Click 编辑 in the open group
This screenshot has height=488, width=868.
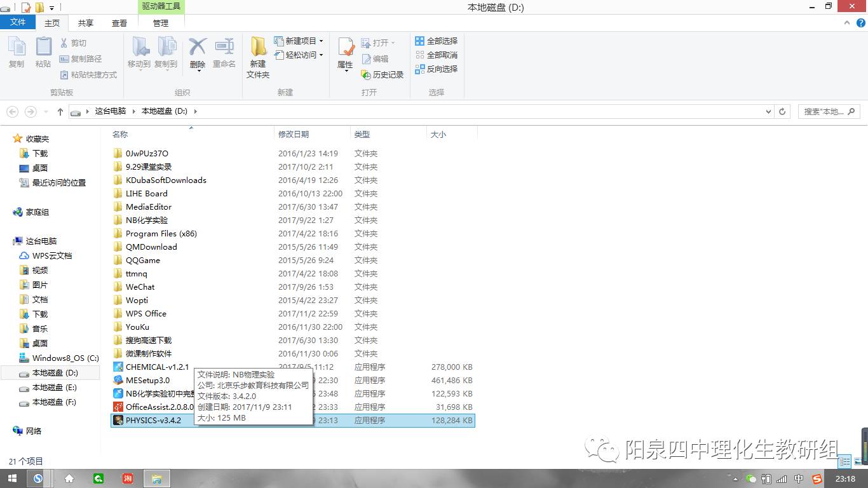click(375, 58)
